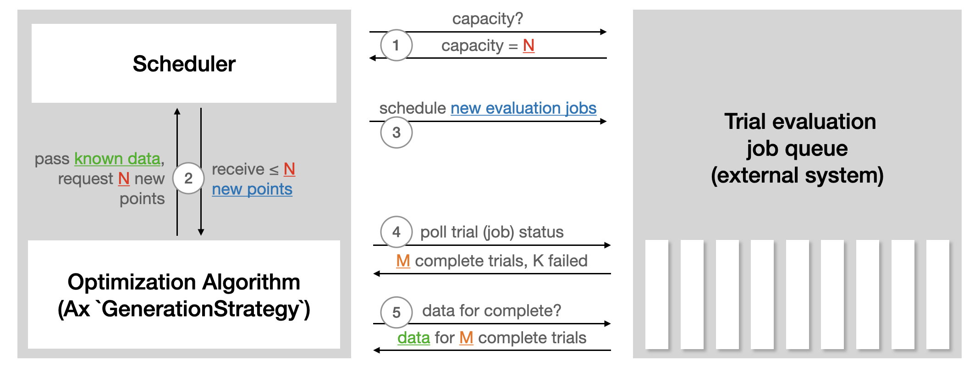Click the Scheduler box
980x367 pixels.
click(x=184, y=63)
